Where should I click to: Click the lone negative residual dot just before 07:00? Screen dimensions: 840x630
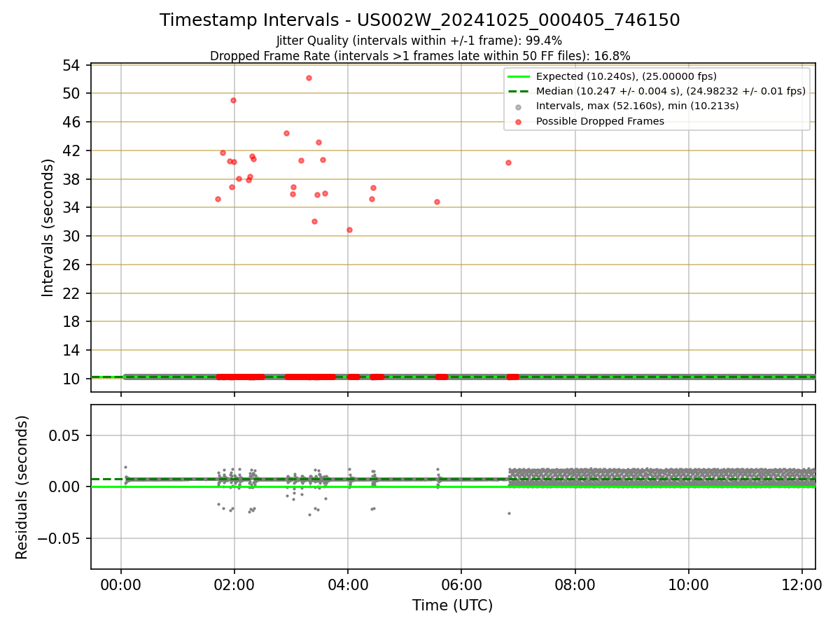509,513
